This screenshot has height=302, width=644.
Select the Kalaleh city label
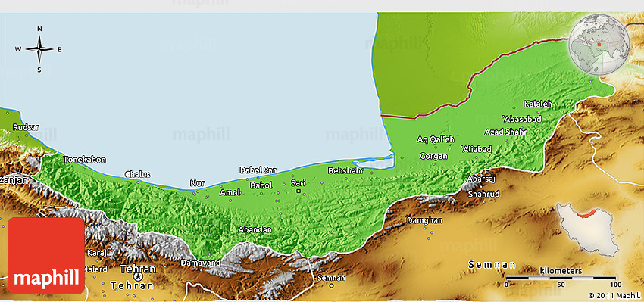[538, 104]
